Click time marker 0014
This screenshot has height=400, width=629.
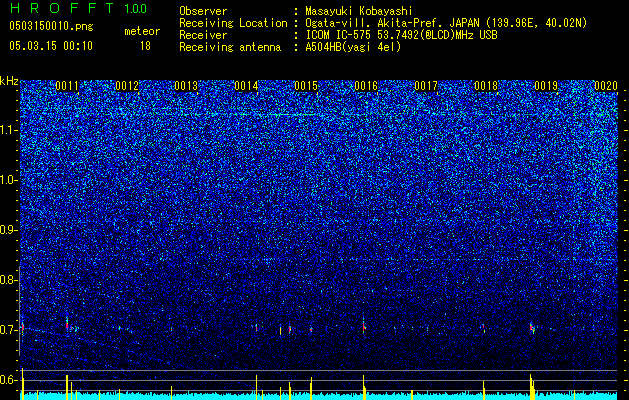[x=246, y=86]
